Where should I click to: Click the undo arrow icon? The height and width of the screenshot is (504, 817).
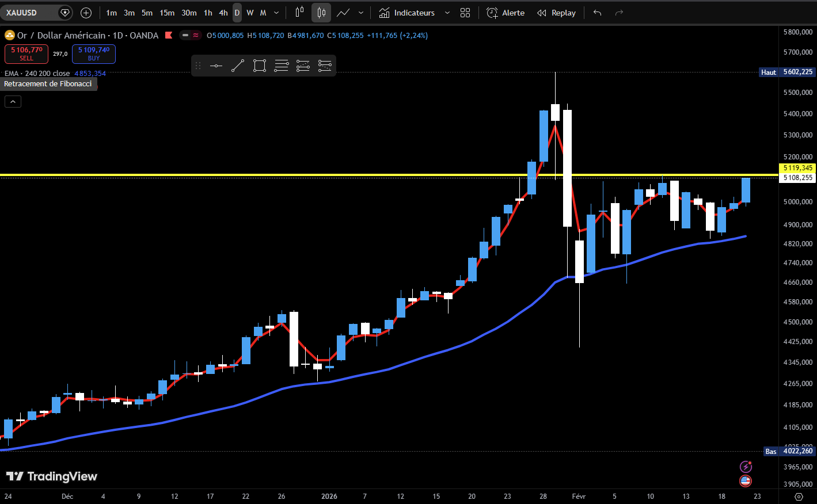tap(597, 13)
